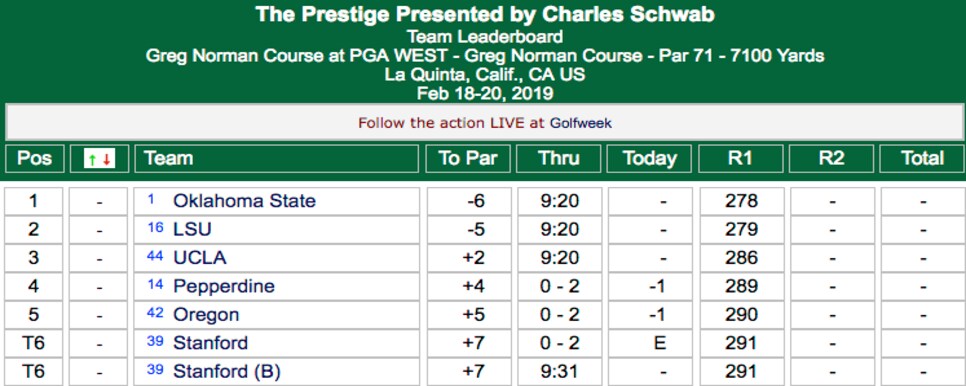Viewport: 966px width, 386px height.
Task: Click Oklahoma State's R1 score 278
Action: (x=741, y=201)
